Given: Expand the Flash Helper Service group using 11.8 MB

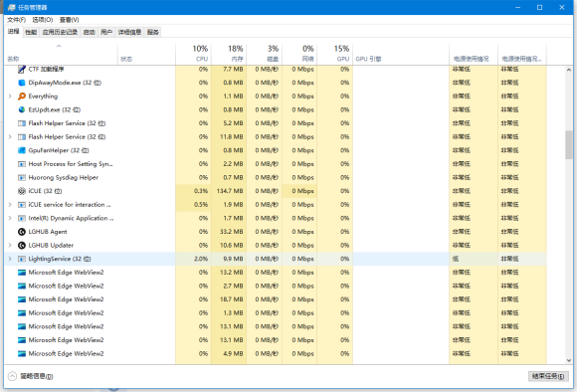Looking at the screenshot, I should (x=10, y=137).
